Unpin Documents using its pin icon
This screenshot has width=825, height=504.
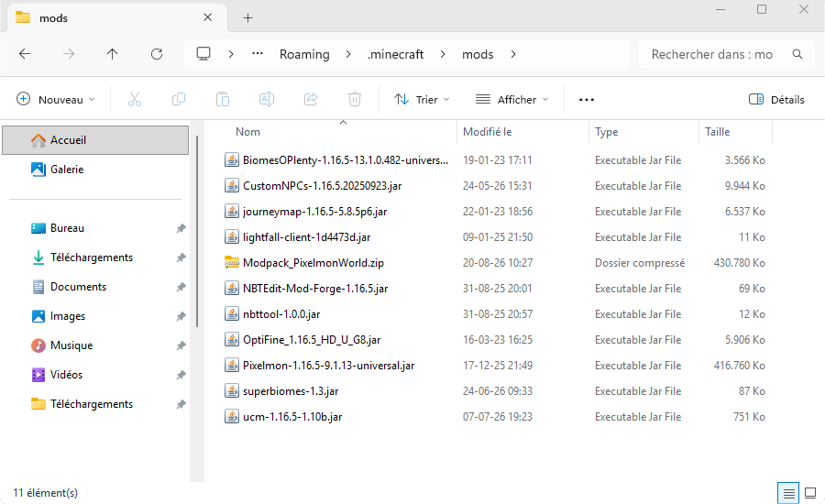[181, 287]
